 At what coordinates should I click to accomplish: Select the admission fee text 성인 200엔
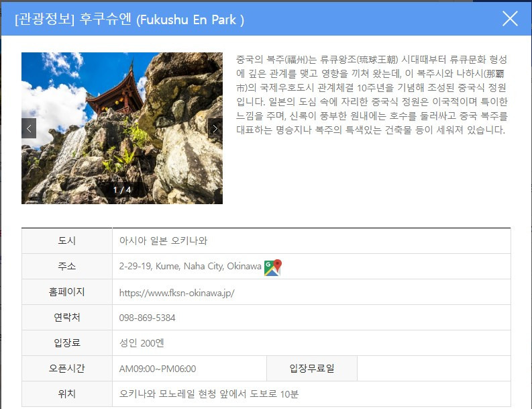[x=142, y=343]
